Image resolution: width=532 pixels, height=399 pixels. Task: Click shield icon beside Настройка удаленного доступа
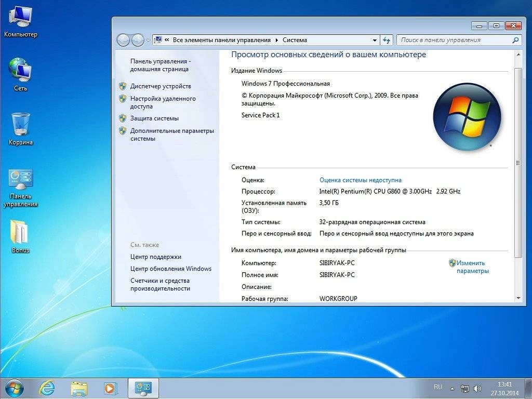pos(123,99)
